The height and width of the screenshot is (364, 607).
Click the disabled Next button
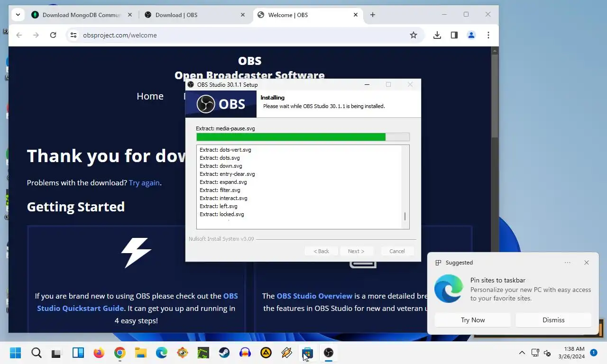tap(356, 251)
